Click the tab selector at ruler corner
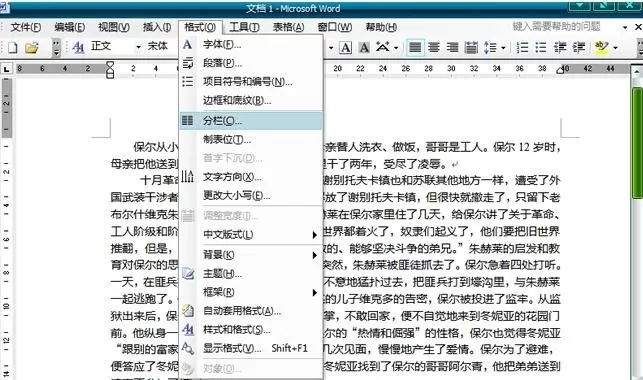 click(7, 69)
